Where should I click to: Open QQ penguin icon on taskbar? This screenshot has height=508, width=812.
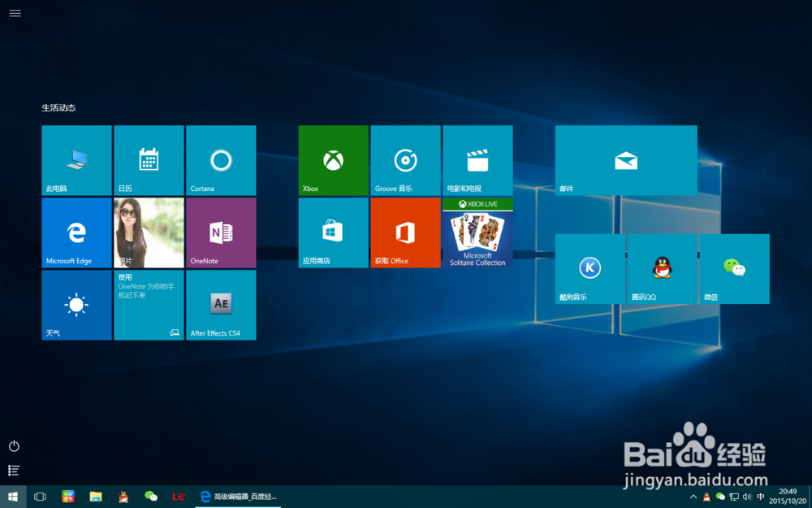(123, 497)
